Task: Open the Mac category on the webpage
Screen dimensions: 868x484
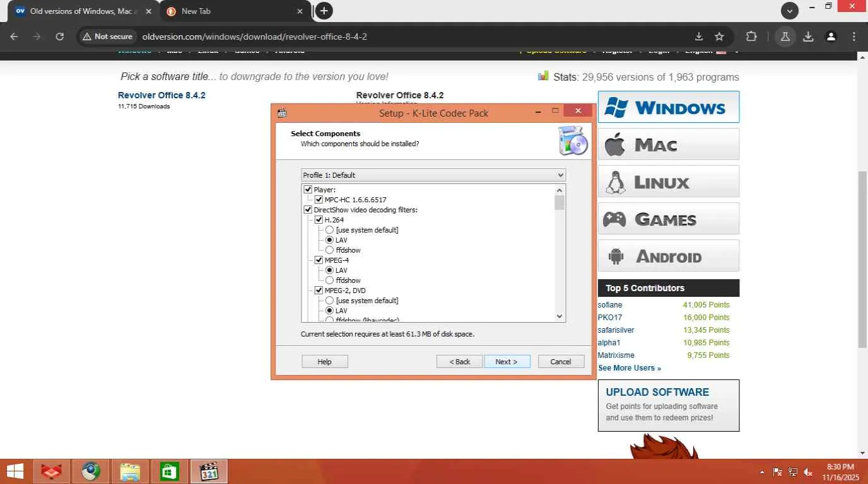Action: 669,144
